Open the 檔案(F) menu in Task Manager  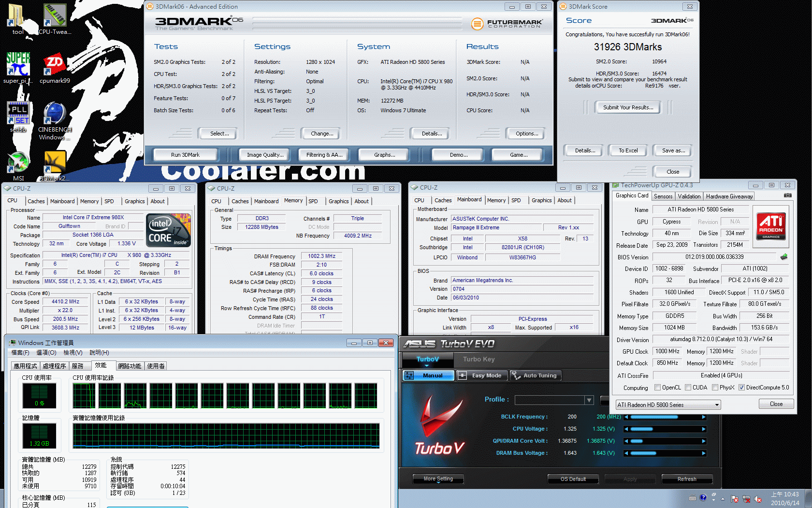coord(20,353)
